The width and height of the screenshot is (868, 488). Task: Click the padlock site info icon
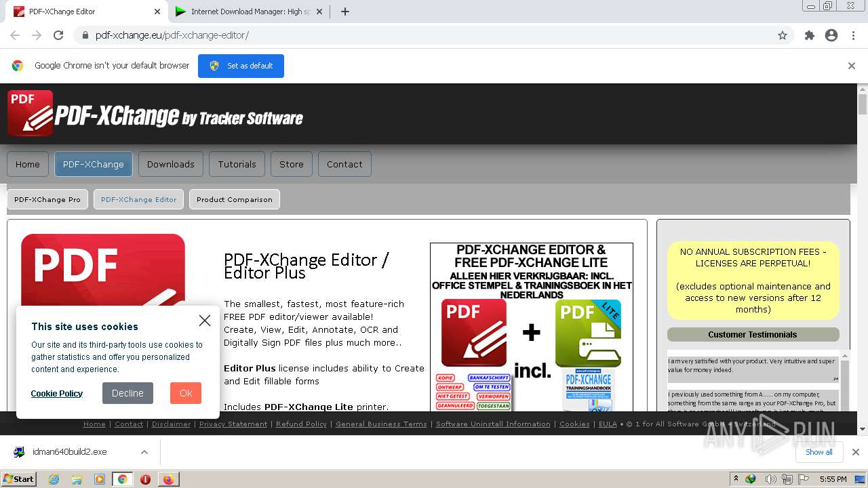click(x=85, y=35)
